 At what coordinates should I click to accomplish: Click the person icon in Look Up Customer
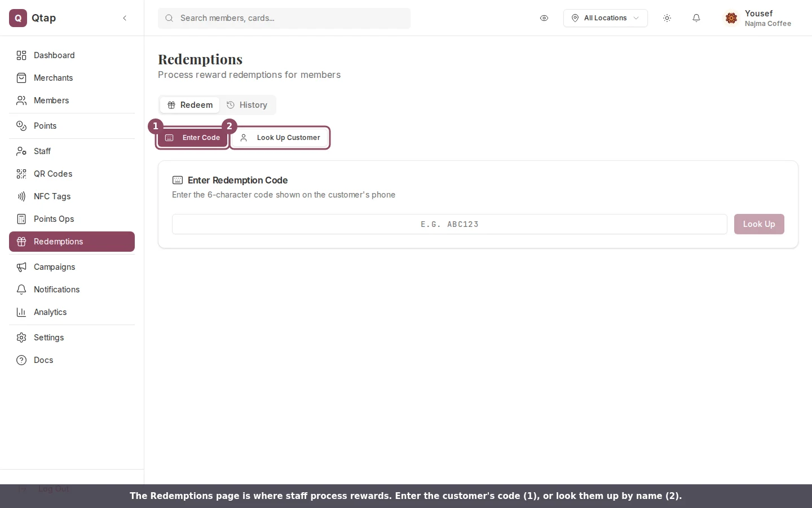click(x=244, y=138)
